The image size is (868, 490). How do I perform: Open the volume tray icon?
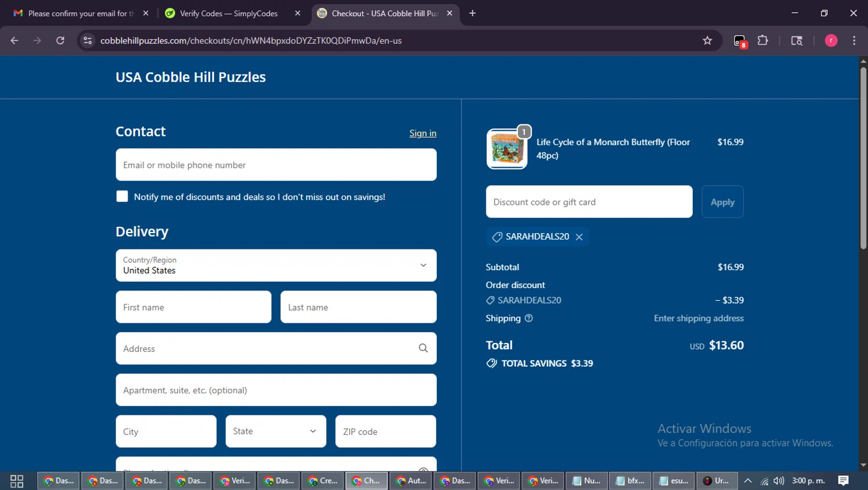click(x=779, y=481)
